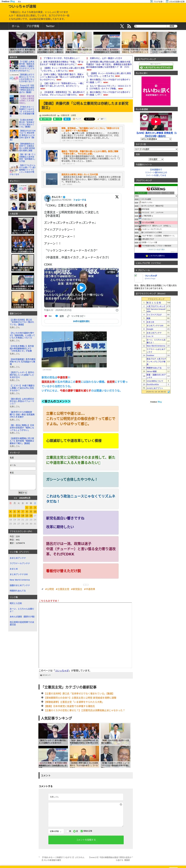Click the green いいね share button
Screen dimensions: 186x868
57,119
